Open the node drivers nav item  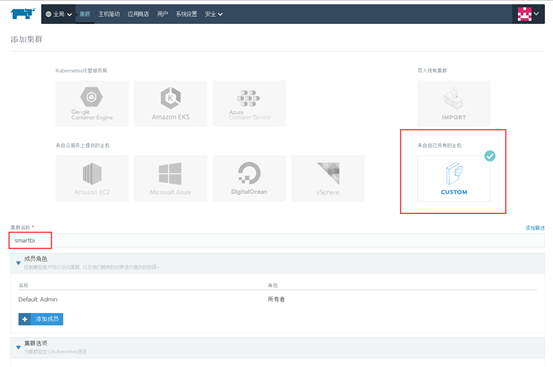[x=109, y=14]
